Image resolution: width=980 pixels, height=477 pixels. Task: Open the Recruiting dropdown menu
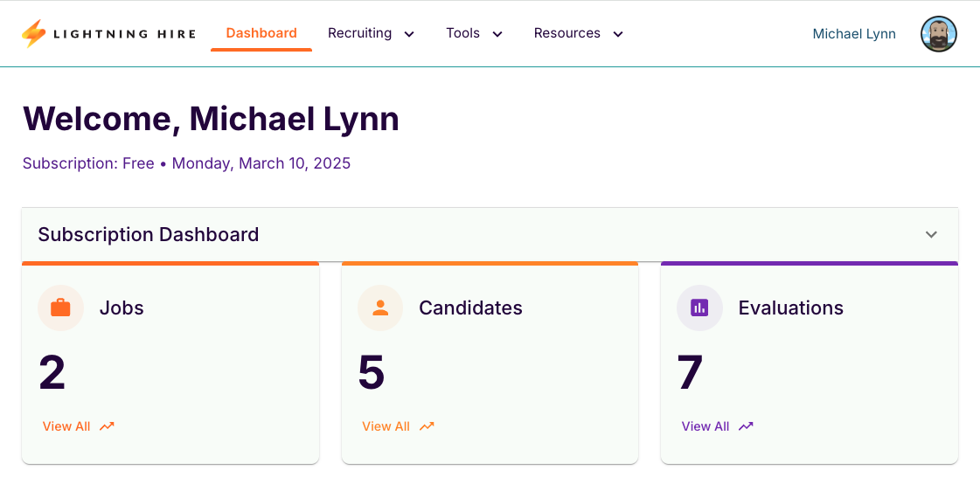tap(371, 33)
